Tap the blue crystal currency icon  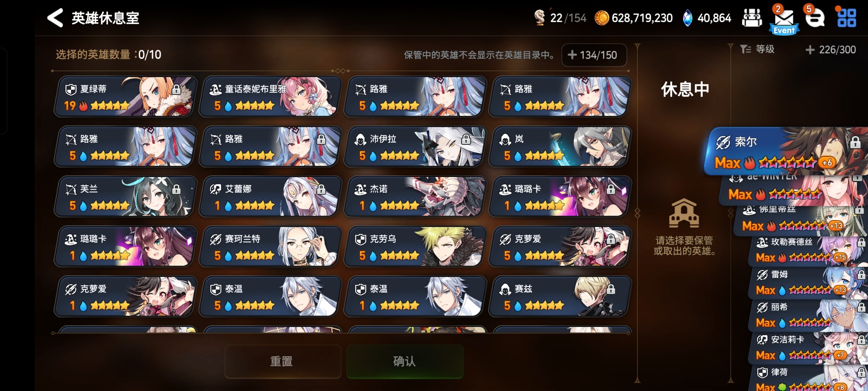pos(687,18)
